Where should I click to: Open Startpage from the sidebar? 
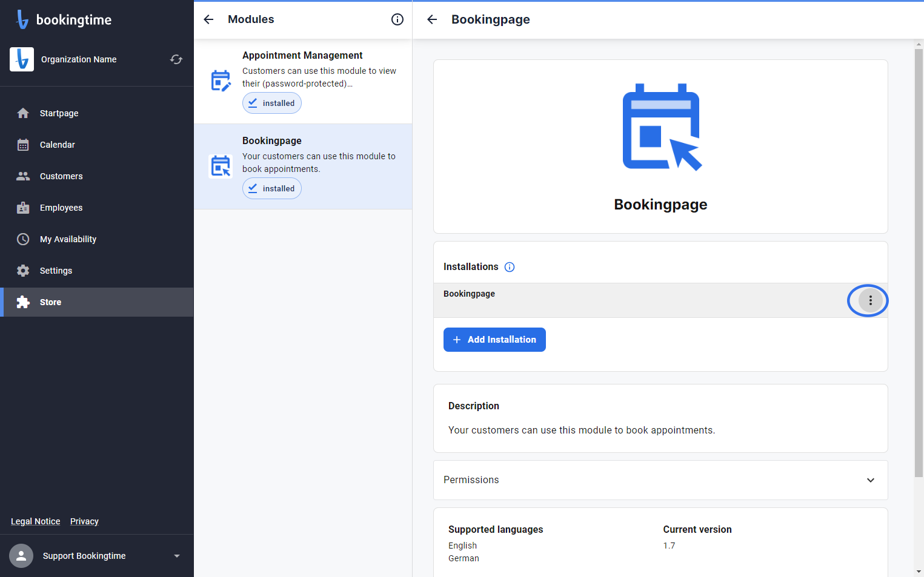click(97, 113)
